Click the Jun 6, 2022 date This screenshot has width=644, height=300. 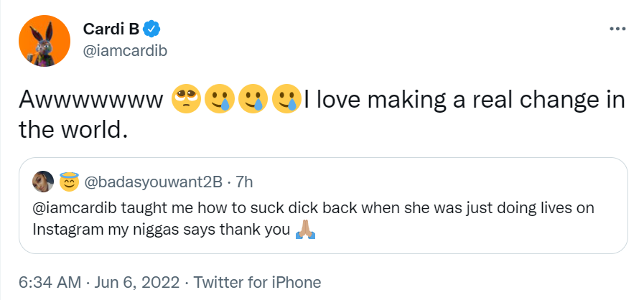[132, 282]
